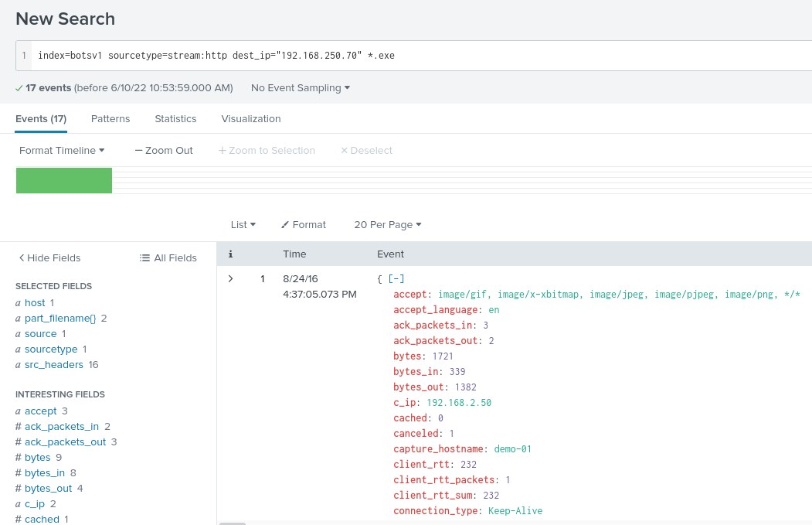Screen dimensions: 812x525
Task: Open the List view mode dropdown
Action: point(243,224)
